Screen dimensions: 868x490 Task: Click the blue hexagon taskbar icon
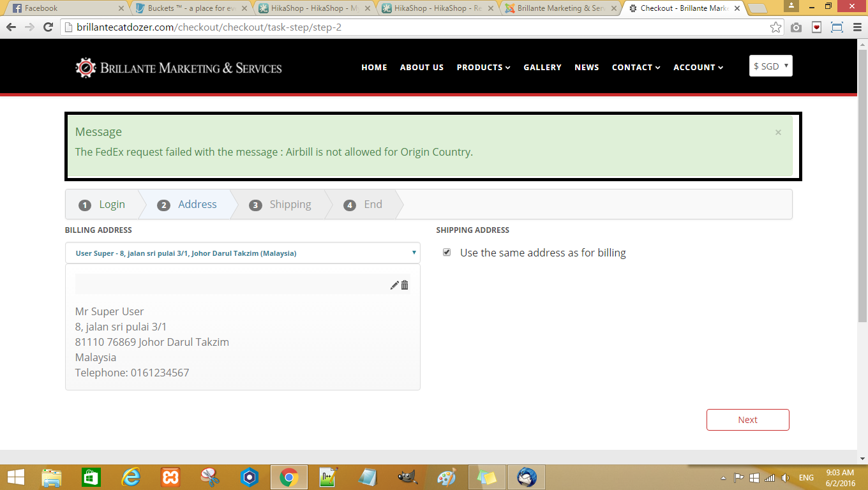tap(250, 477)
